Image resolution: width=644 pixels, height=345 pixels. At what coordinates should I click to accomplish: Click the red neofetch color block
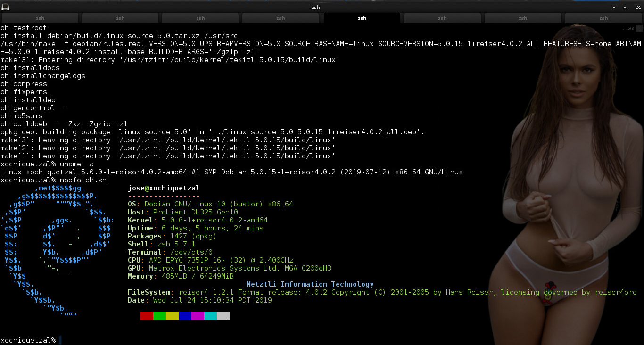(x=147, y=316)
